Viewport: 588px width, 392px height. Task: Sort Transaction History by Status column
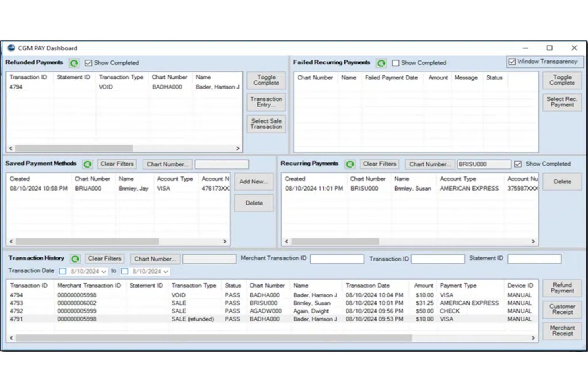233,286
